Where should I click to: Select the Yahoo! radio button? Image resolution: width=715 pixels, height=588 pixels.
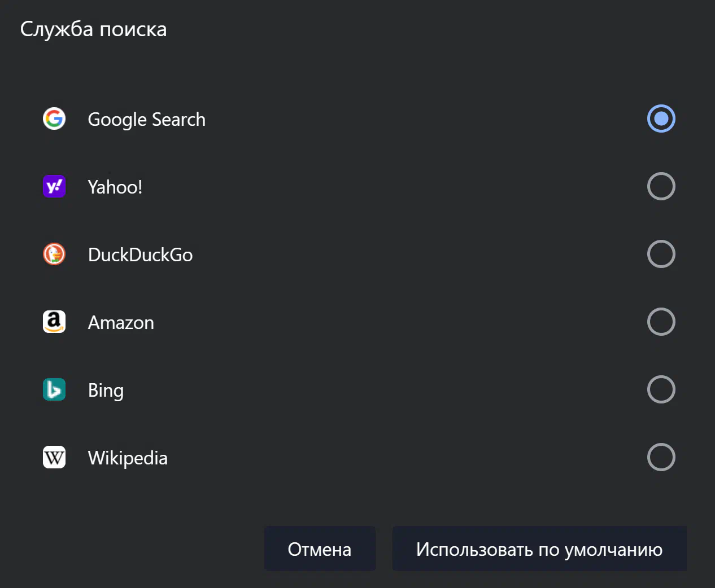pos(661,186)
